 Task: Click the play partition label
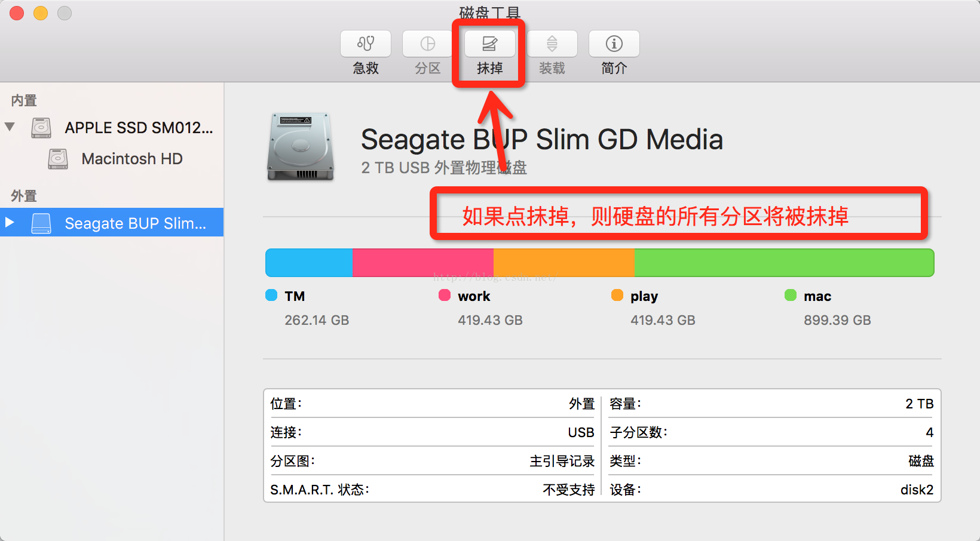click(x=644, y=297)
